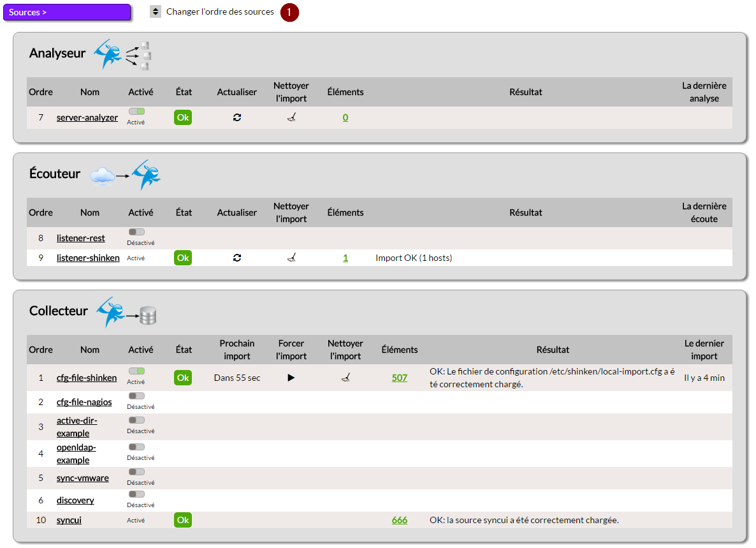756x548 pixels.
Task: Click the Ok status badge for syncui
Action: [183, 520]
